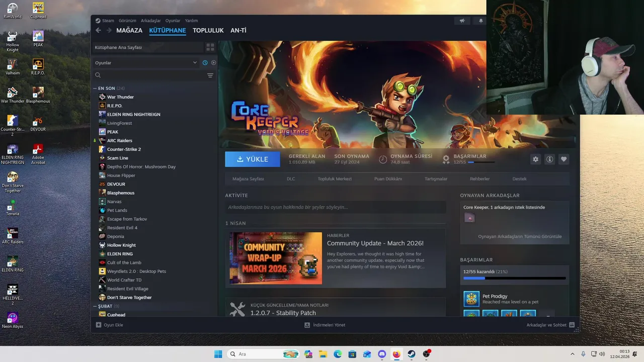Open the Steam announcements megaphone
The width and height of the screenshot is (644, 362).
click(462, 21)
